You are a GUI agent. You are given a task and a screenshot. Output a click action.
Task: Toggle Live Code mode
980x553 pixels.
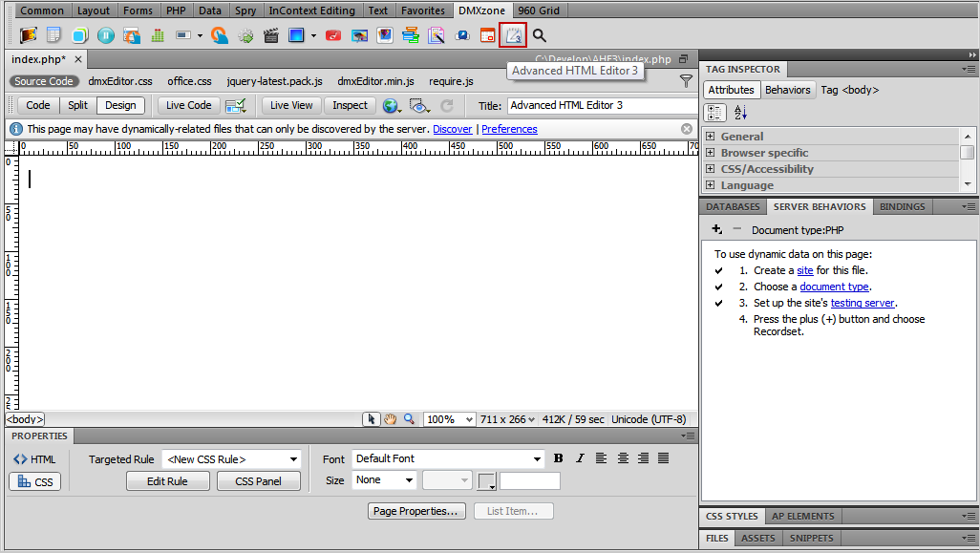click(189, 106)
